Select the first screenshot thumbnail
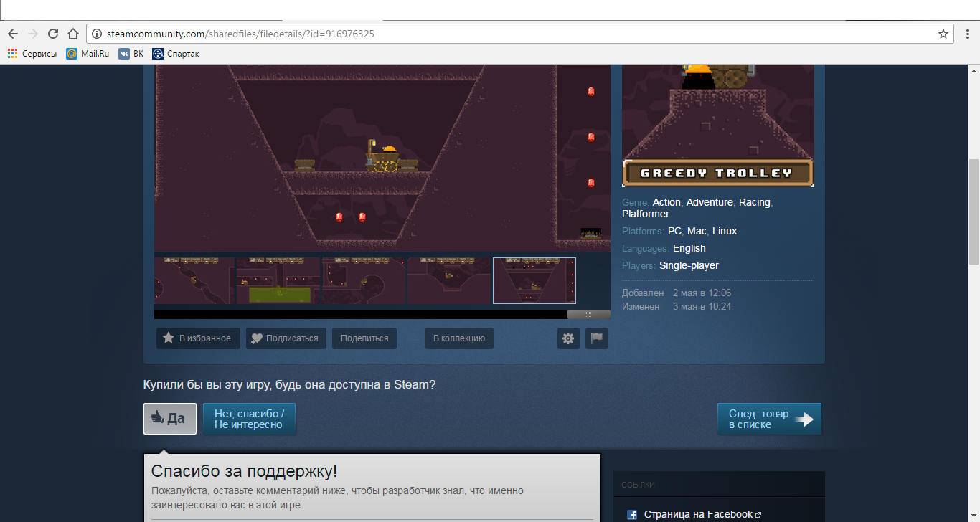The height and width of the screenshot is (522, 980). (194, 281)
